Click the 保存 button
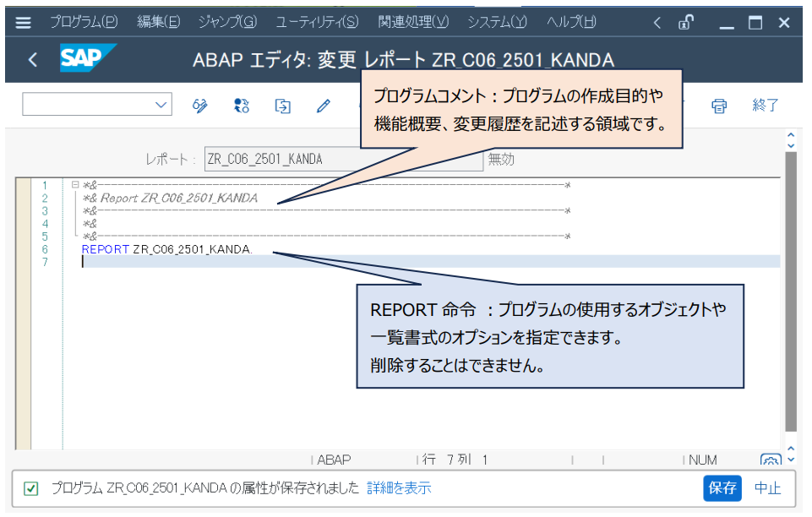Screen dimensions: 812x517 tap(722, 488)
